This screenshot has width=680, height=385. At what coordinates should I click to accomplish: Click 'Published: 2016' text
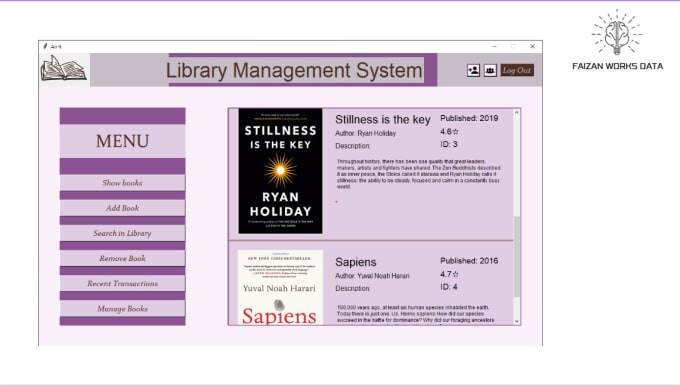click(x=469, y=261)
